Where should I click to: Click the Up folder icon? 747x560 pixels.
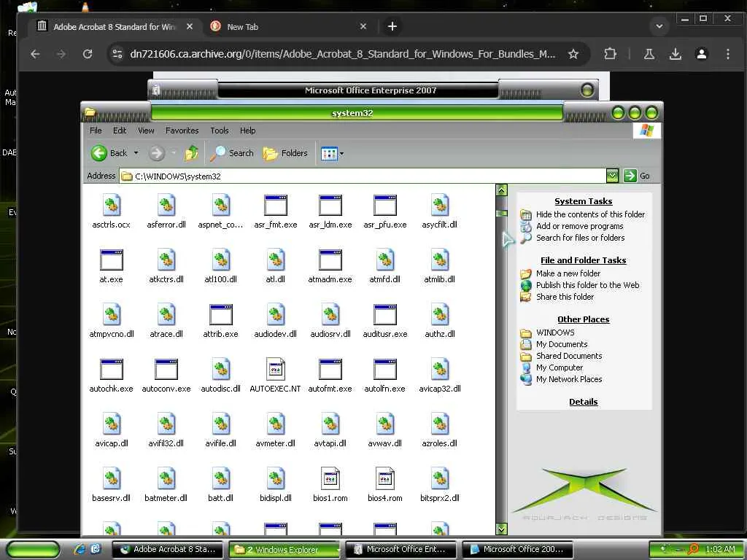(192, 153)
